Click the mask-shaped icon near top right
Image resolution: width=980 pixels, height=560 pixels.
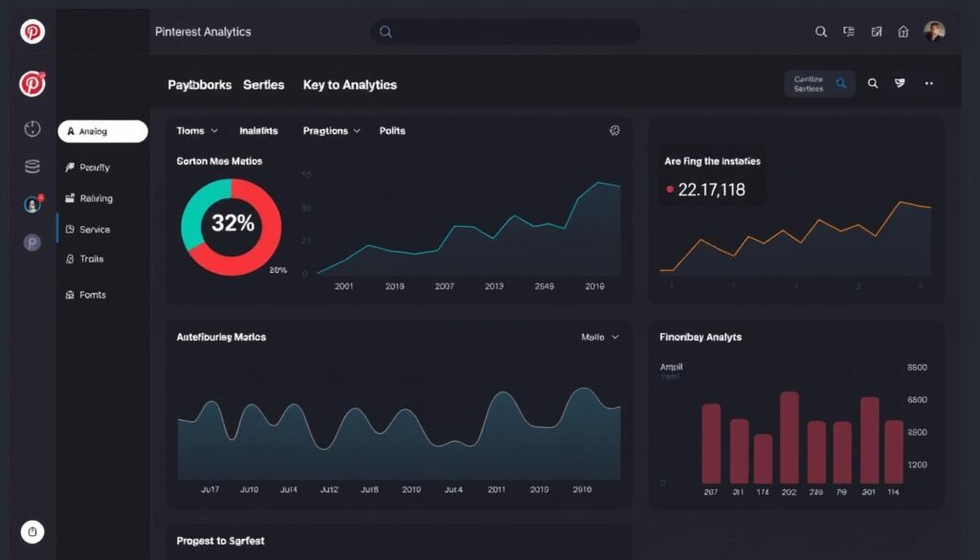(900, 84)
